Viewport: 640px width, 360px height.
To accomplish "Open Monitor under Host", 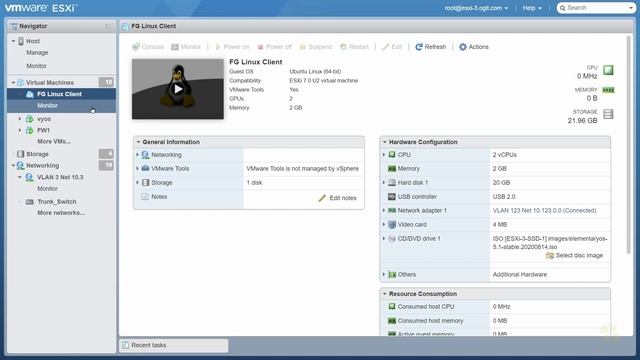I will click(36, 66).
